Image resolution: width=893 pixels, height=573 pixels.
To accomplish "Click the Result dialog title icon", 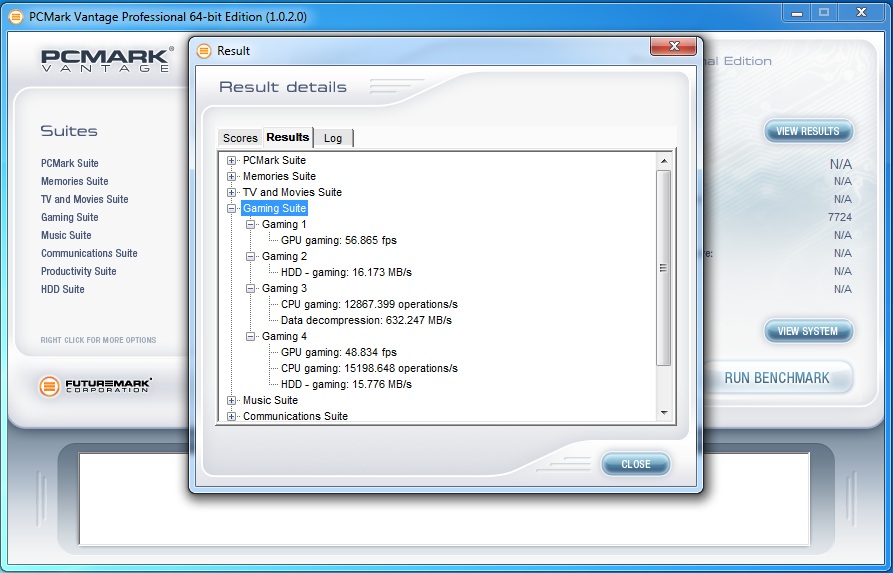I will coord(204,51).
